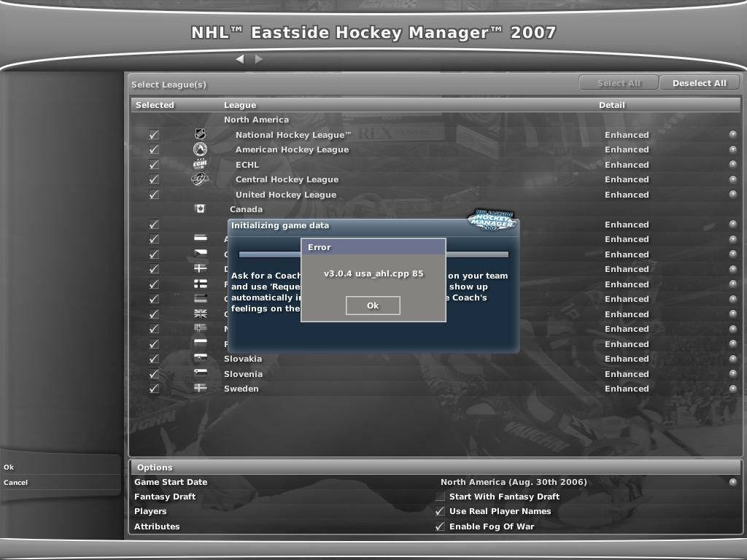Image resolution: width=747 pixels, height=560 pixels.
Task: Uncheck American Hockey League selection
Action: coord(153,149)
